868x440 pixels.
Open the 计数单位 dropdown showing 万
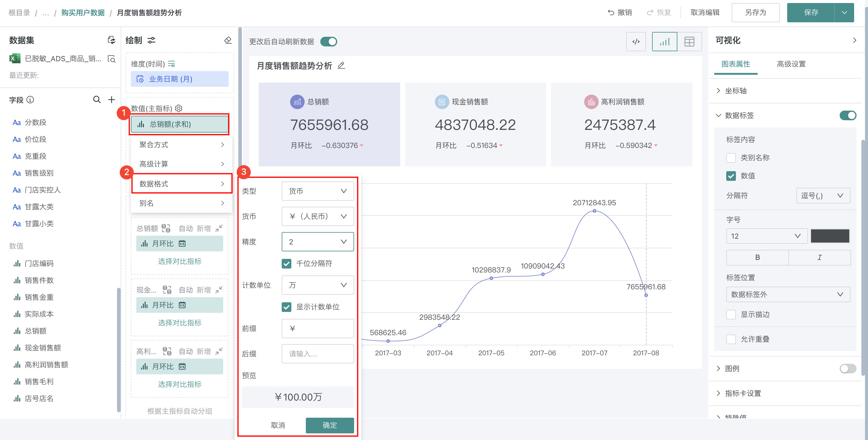(317, 285)
